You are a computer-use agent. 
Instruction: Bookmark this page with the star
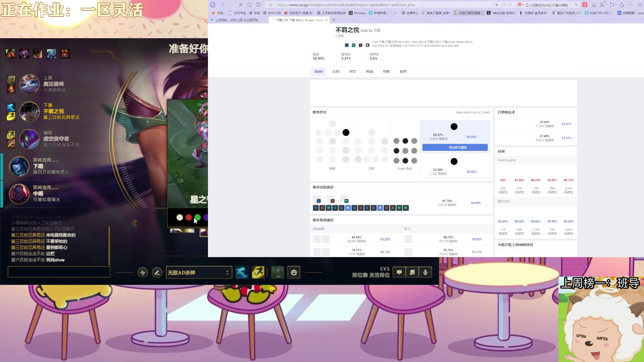click(271, 5)
